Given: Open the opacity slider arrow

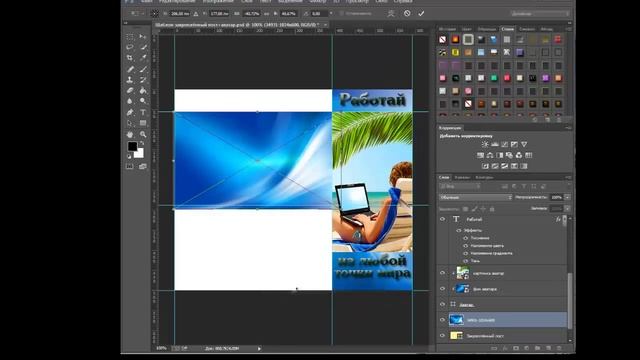Looking at the screenshot, I should (x=567, y=198).
